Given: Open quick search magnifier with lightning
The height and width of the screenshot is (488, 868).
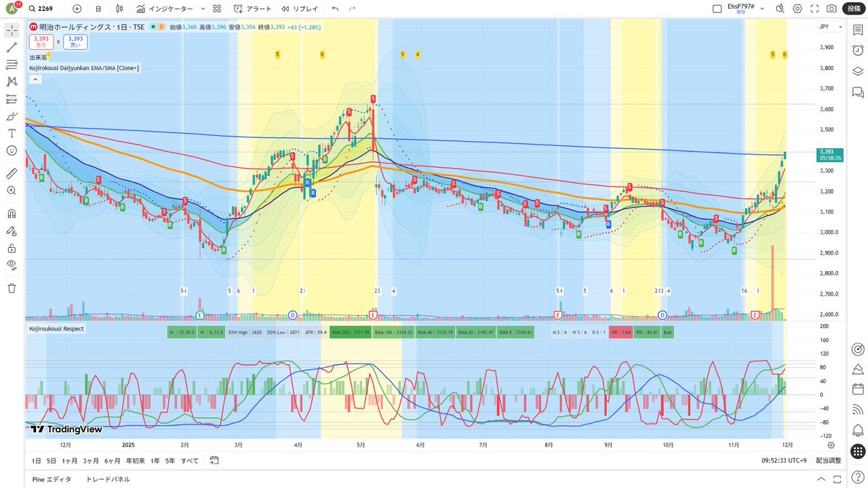Looking at the screenshot, I should pos(779,9).
